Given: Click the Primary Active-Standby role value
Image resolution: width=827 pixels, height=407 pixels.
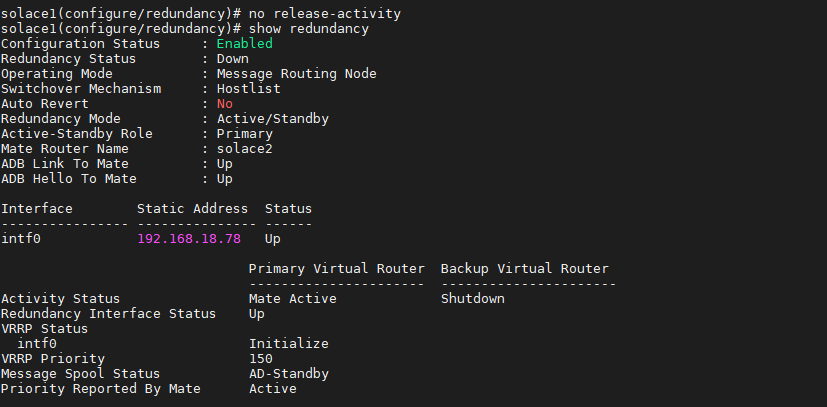Looking at the screenshot, I should tap(244, 134).
